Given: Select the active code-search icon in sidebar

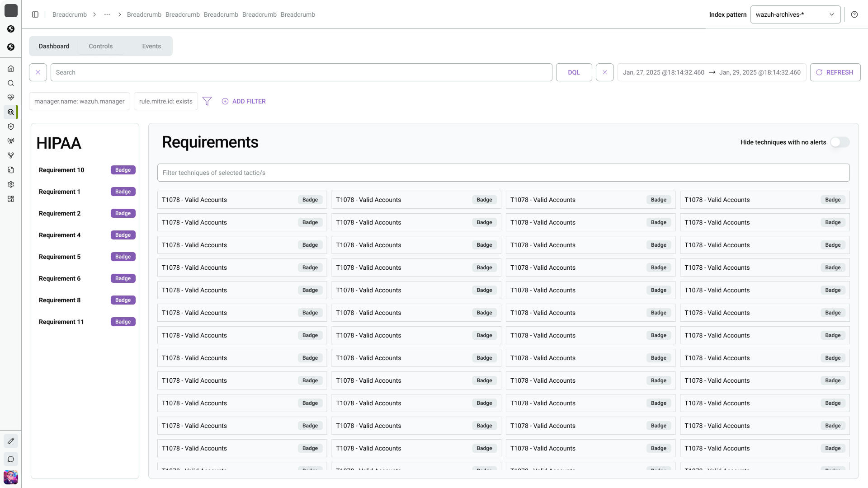Looking at the screenshot, I should tap(11, 112).
